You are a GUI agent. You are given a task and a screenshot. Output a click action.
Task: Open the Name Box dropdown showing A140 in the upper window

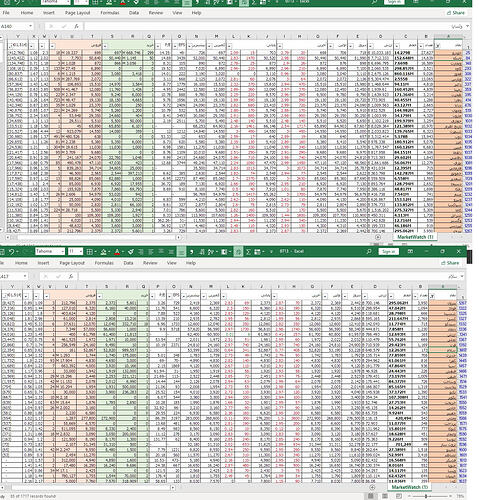pyautogui.click(x=30, y=26)
